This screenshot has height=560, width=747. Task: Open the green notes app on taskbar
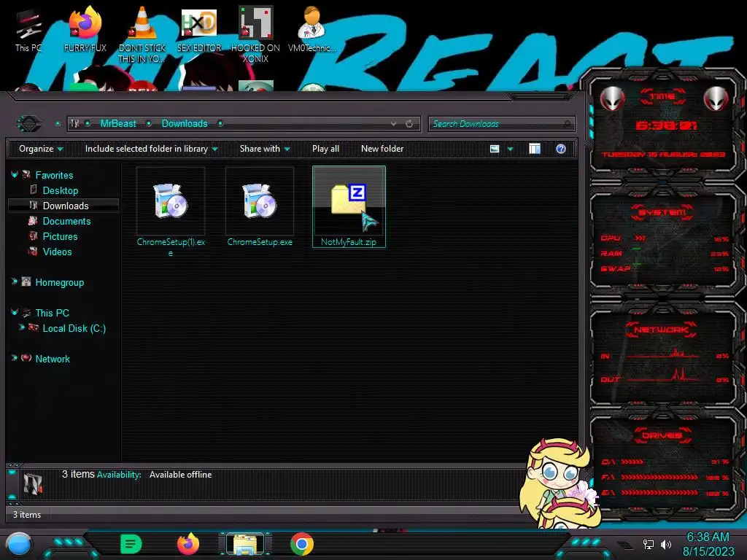(x=131, y=544)
